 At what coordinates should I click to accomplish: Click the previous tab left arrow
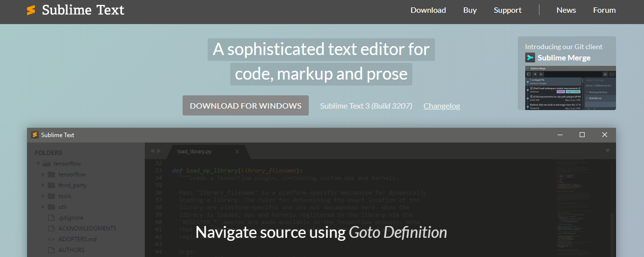152,151
